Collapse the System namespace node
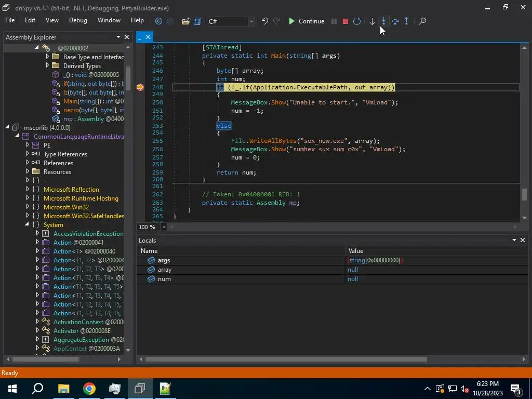This screenshot has height=399, width=532. (28, 224)
